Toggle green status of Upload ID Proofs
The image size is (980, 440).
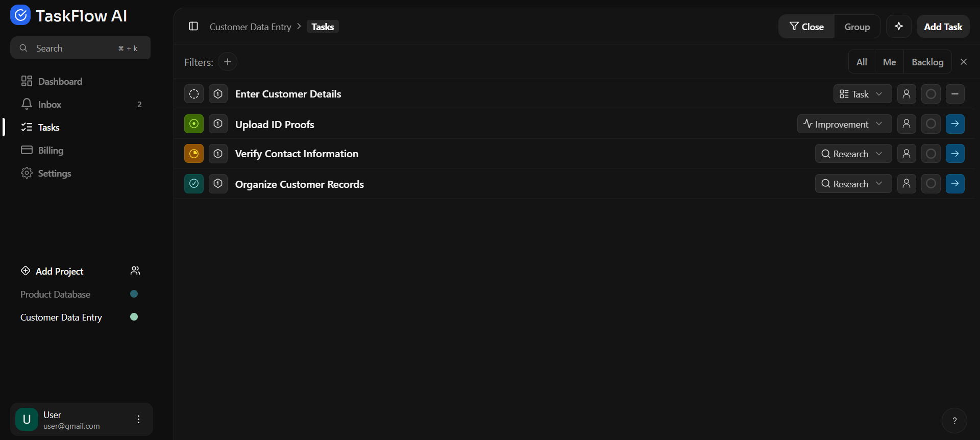coord(194,124)
